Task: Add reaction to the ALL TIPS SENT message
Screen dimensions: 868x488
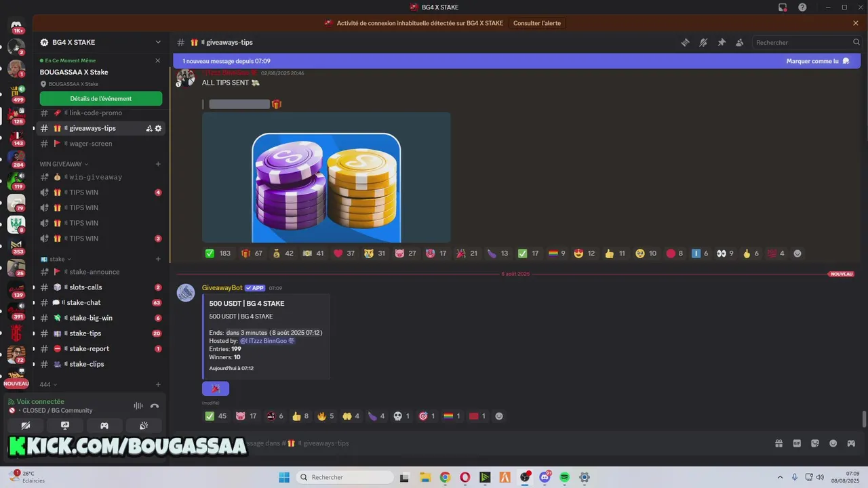Action: tap(797, 253)
